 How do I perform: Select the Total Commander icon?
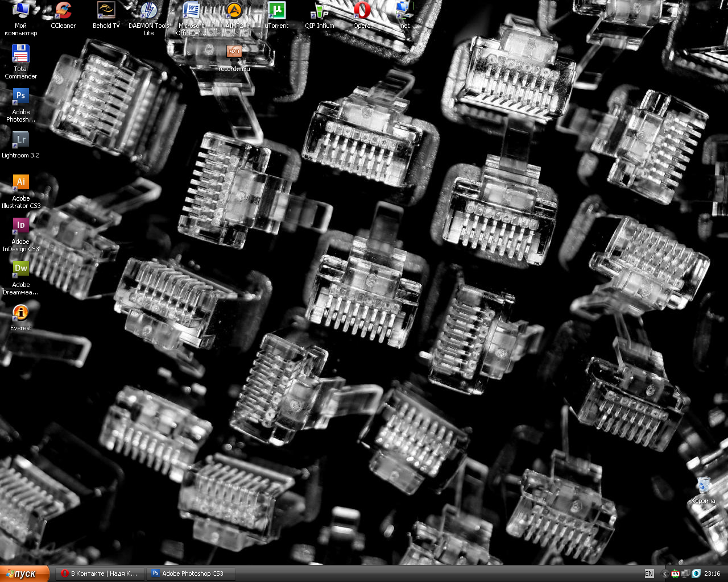pos(21,55)
